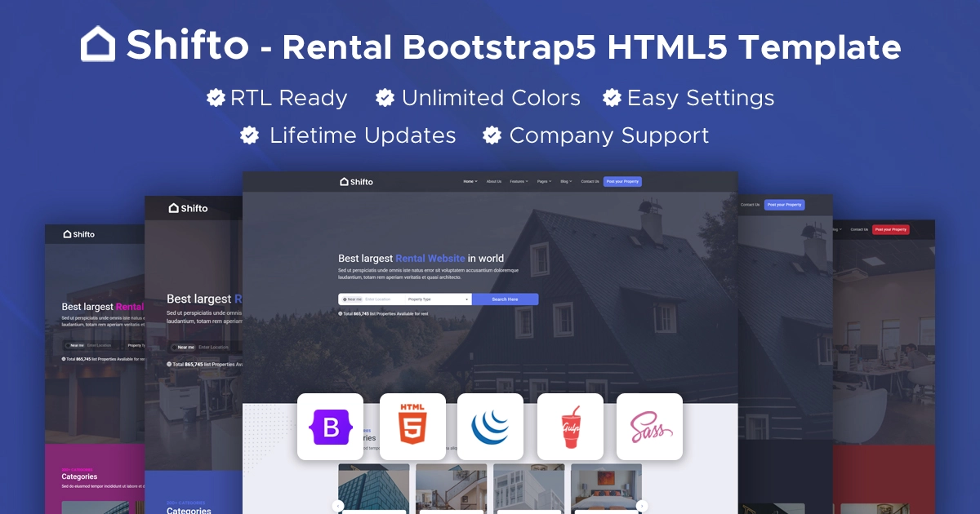Click the Search Here button
Image resolution: width=980 pixels, height=514 pixels.
coord(505,299)
